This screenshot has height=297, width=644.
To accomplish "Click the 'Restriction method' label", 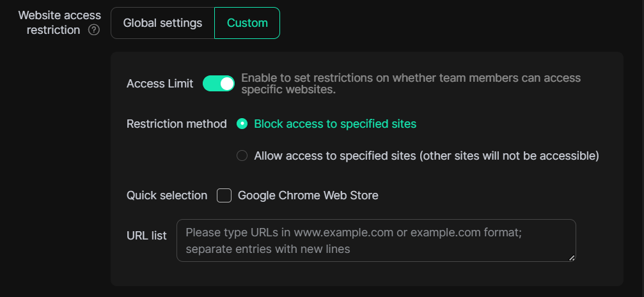I will point(177,124).
